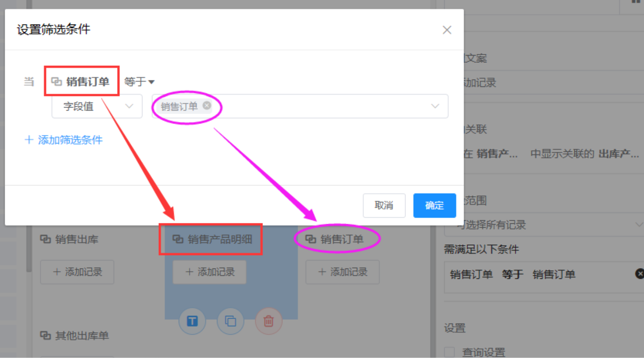Screen dimensions: 644x358
Task: Expand the filter value selection dropdown
Action: tap(435, 106)
